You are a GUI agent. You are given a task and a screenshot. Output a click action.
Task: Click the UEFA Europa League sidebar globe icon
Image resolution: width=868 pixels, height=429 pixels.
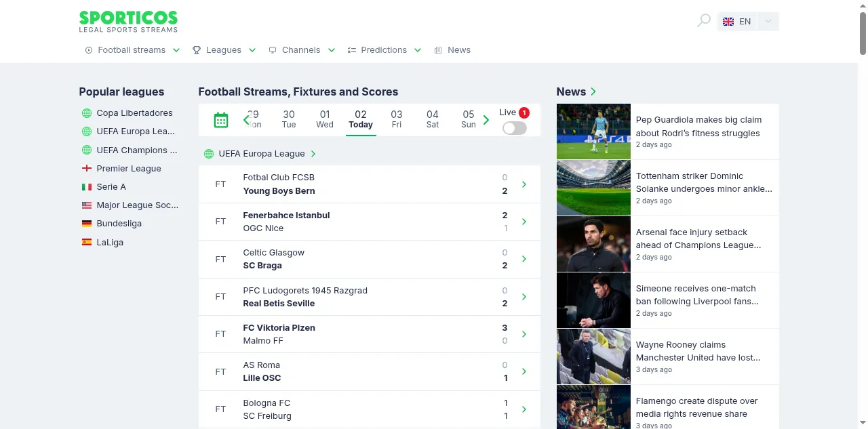click(86, 131)
